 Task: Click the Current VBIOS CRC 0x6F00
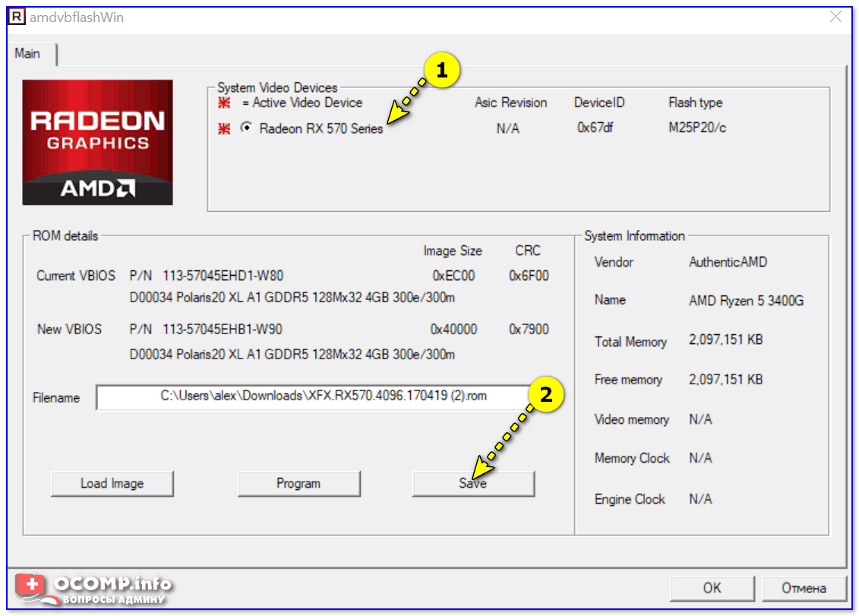point(529,276)
